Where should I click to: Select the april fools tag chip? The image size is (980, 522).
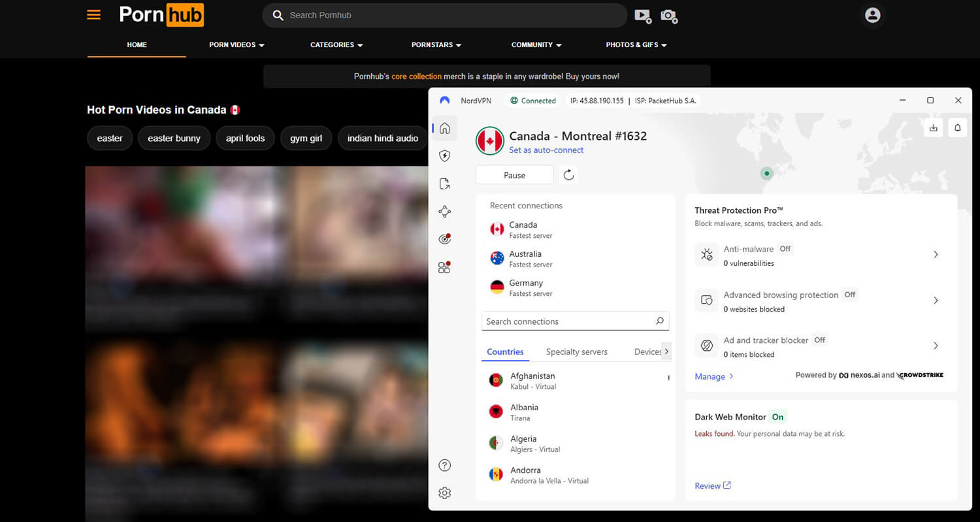(245, 139)
